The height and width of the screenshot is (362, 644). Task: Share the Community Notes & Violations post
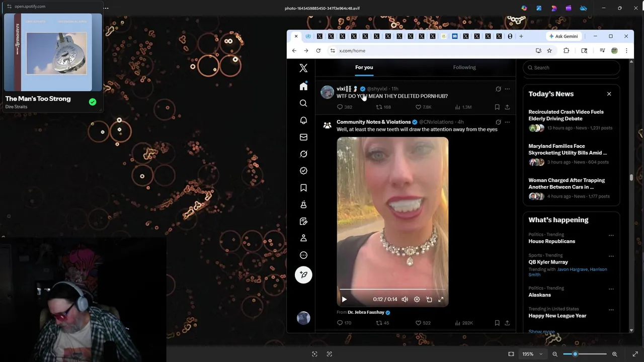pyautogui.click(x=507, y=323)
